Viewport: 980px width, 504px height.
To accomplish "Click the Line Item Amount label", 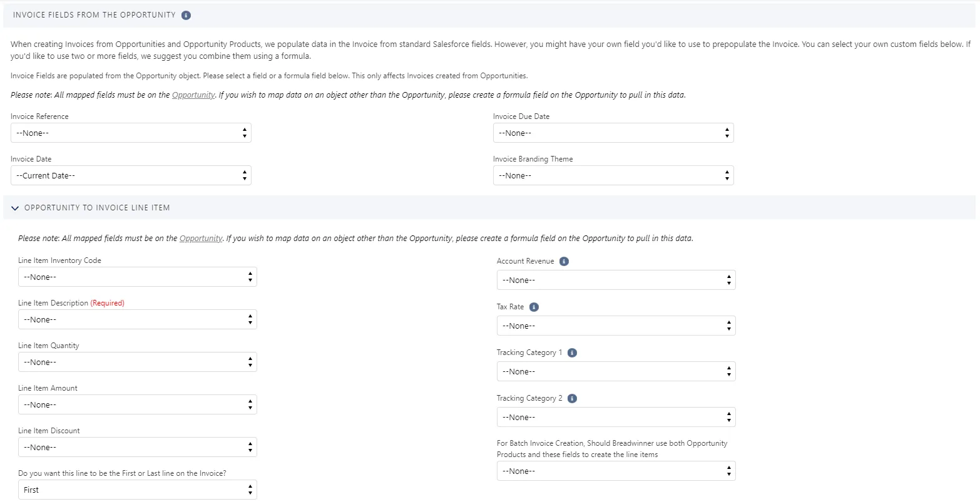I will pos(48,388).
